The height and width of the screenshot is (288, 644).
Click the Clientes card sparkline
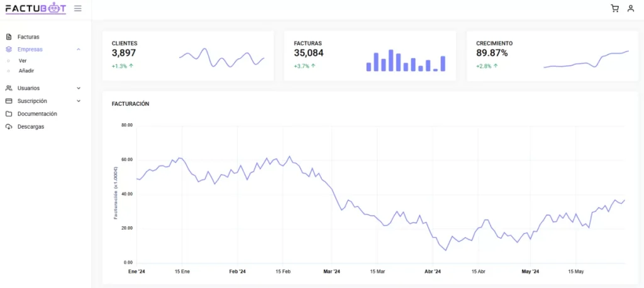tap(221, 58)
